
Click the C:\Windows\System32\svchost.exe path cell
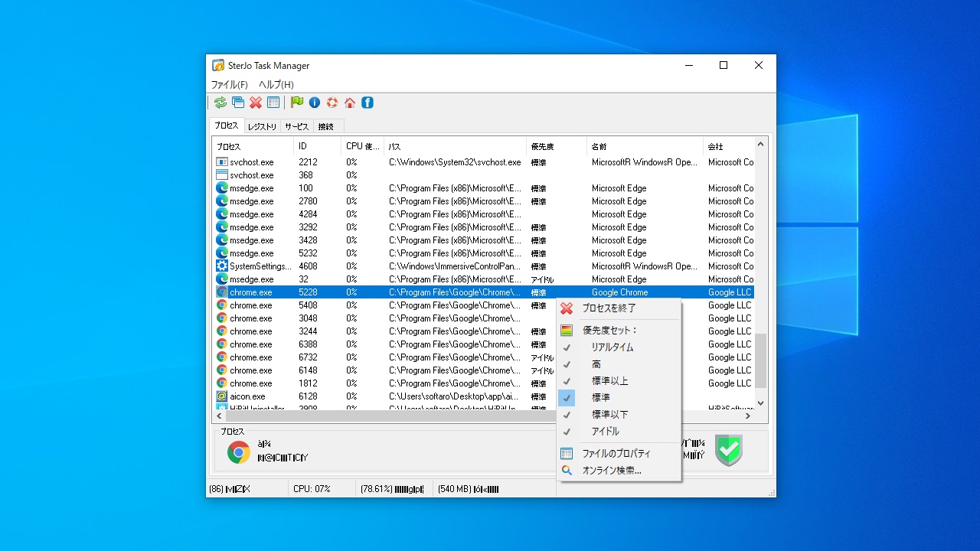click(455, 162)
